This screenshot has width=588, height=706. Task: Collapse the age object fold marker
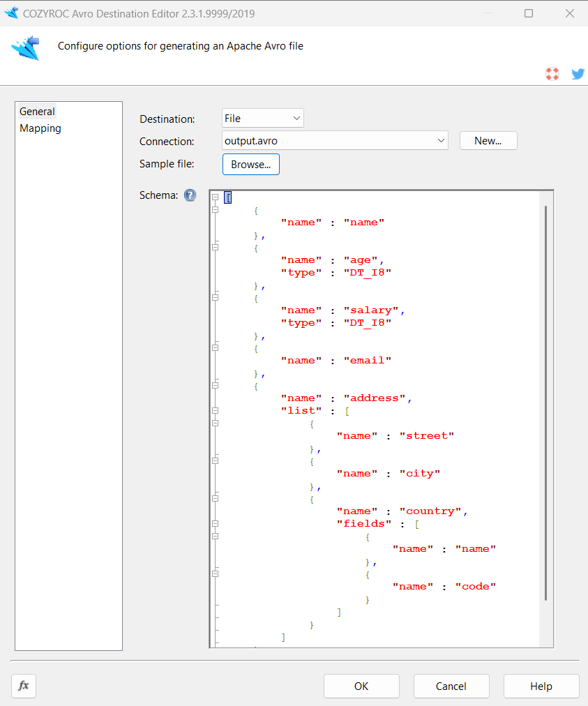coord(216,248)
